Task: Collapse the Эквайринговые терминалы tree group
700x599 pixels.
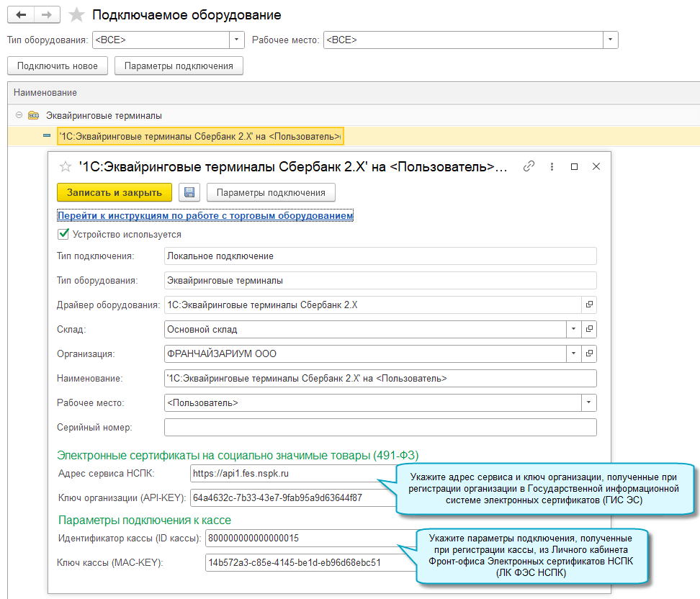Action: 19,115
